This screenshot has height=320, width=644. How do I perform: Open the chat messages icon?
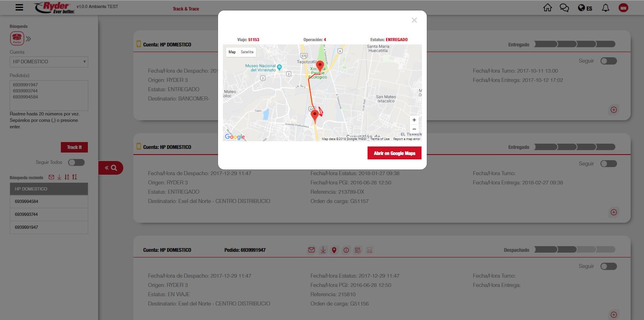pos(564,8)
